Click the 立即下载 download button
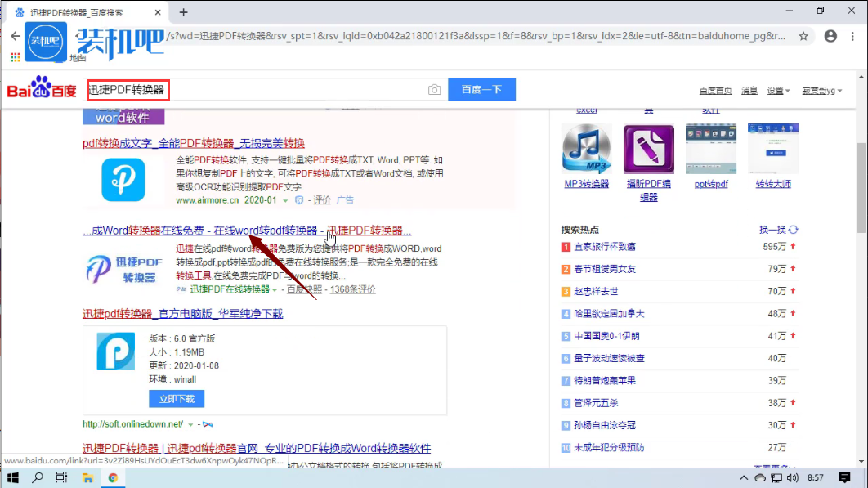Image resolution: width=868 pixels, height=488 pixels. (x=177, y=399)
